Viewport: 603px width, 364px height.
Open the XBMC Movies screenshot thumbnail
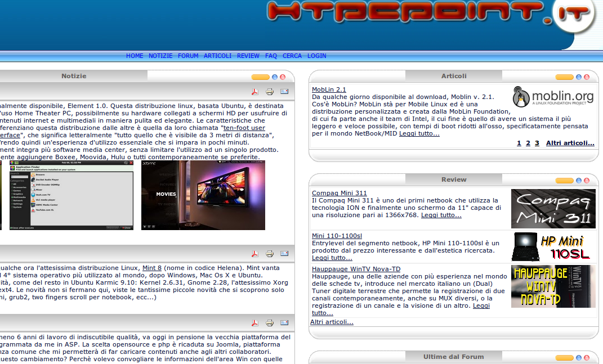(203, 195)
